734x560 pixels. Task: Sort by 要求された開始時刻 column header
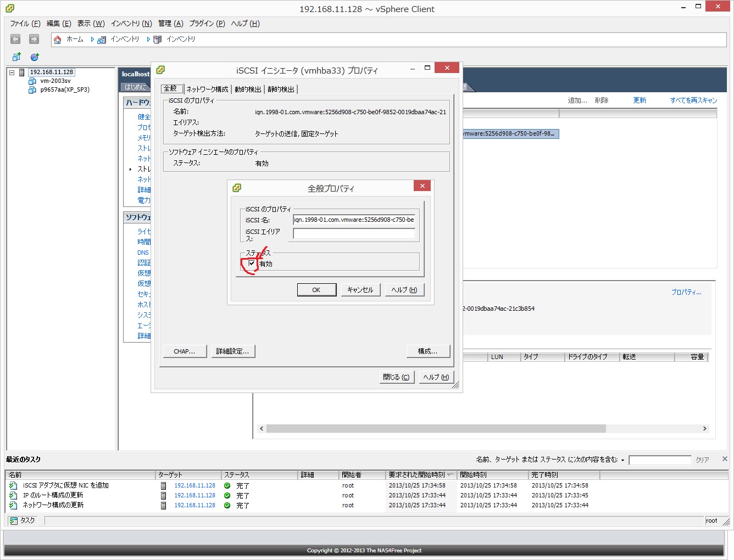(x=421, y=475)
